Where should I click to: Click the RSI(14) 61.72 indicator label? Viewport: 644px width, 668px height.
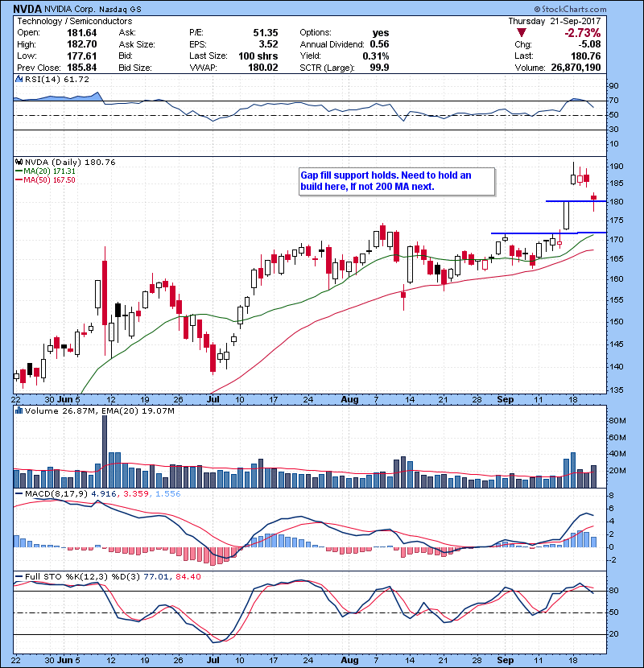tap(56, 79)
